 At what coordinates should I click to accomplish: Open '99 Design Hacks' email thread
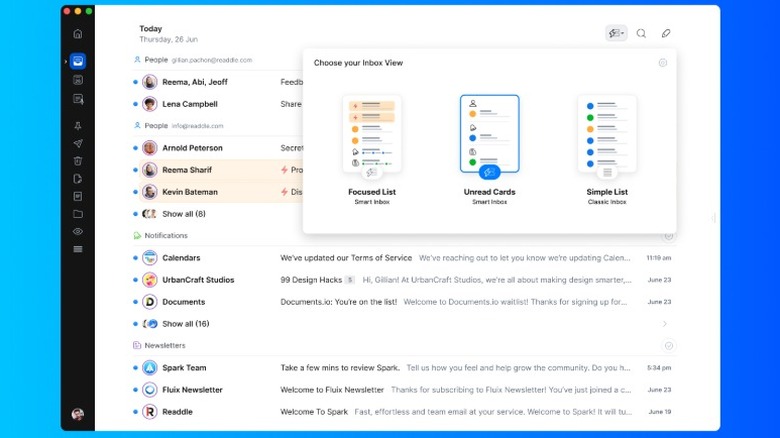[x=404, y=280]
